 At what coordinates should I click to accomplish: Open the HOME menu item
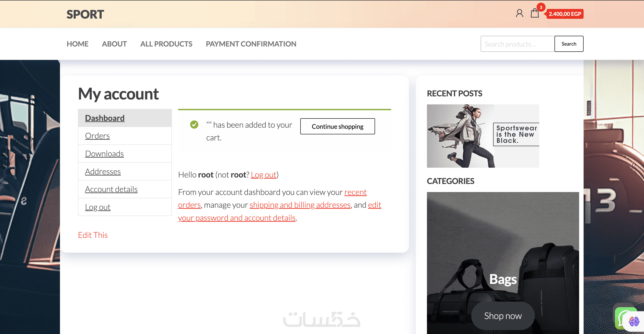[x=77, y=44]
